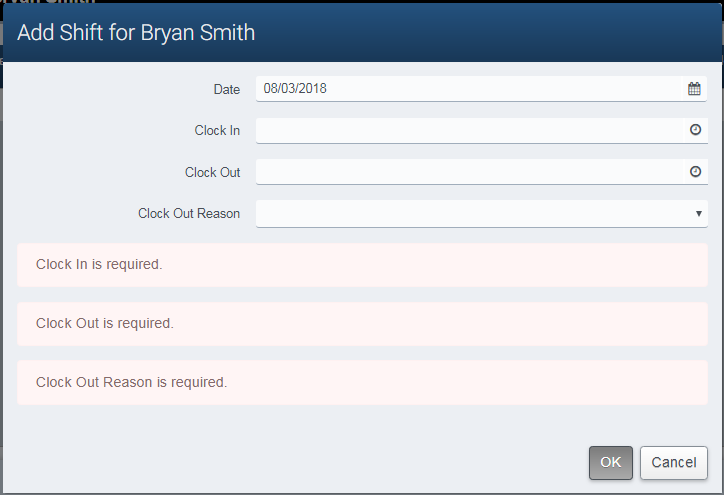Screen dimensions: 724x495
Task: Click the Date field label
Action: click(227, 89)
